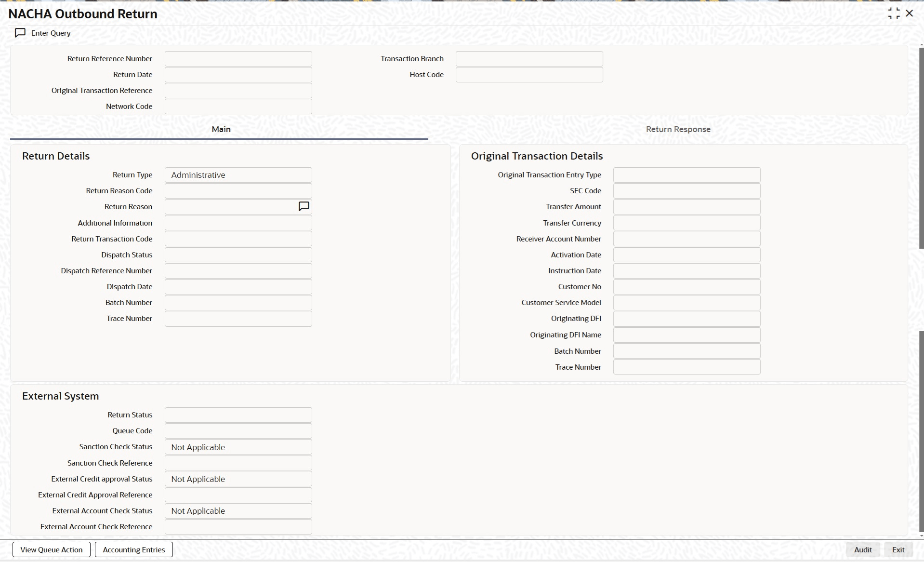Click the Original Transaction Reference field

(x=238, y=91)
